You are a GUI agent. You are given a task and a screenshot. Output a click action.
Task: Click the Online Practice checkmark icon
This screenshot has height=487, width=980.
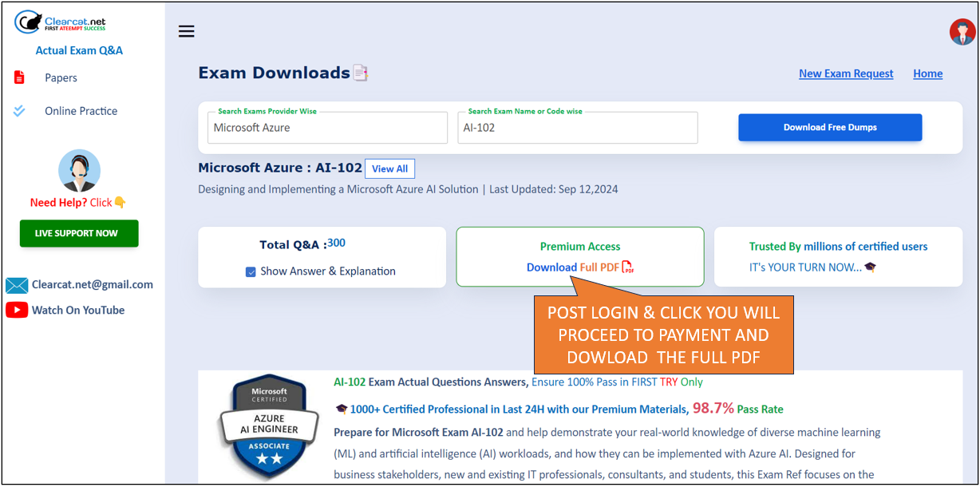click(x=20, y=111)
